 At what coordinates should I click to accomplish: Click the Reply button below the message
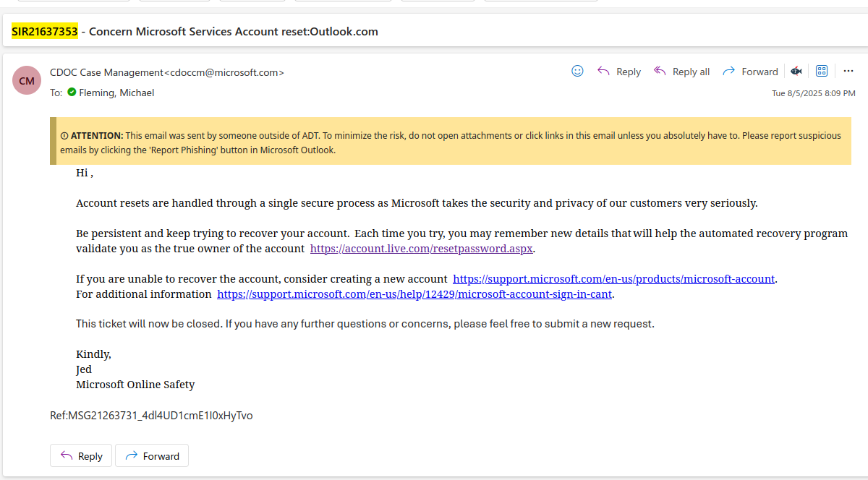pos(80,456)
